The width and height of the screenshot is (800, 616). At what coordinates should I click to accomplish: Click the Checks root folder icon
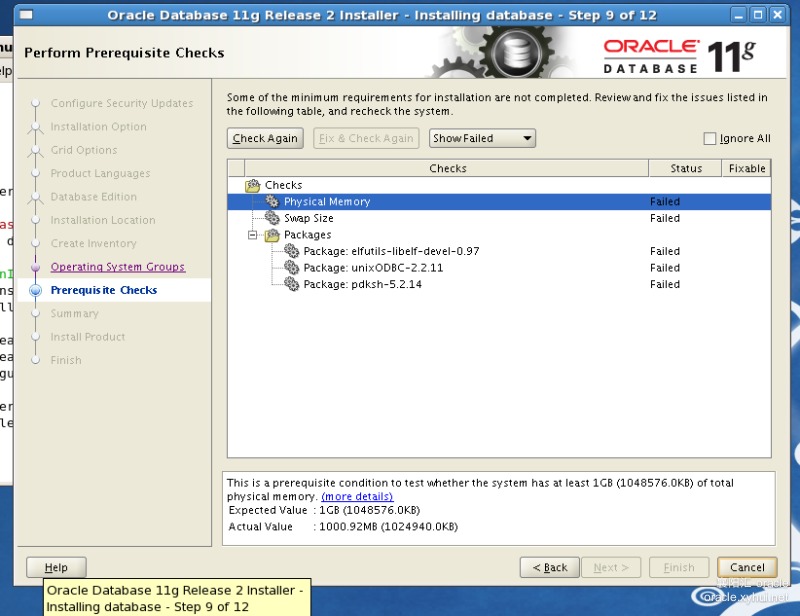253,185
